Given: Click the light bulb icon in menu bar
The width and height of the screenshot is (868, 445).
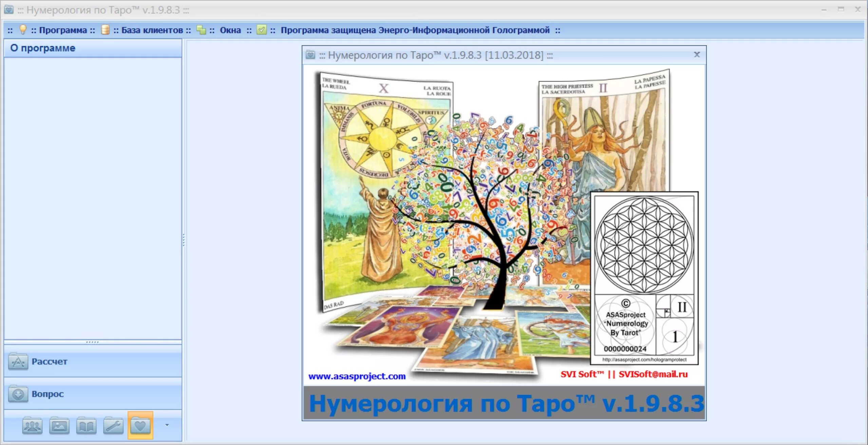Looking at the screenshot, I should pyautogui.click(x=23, y=30).
